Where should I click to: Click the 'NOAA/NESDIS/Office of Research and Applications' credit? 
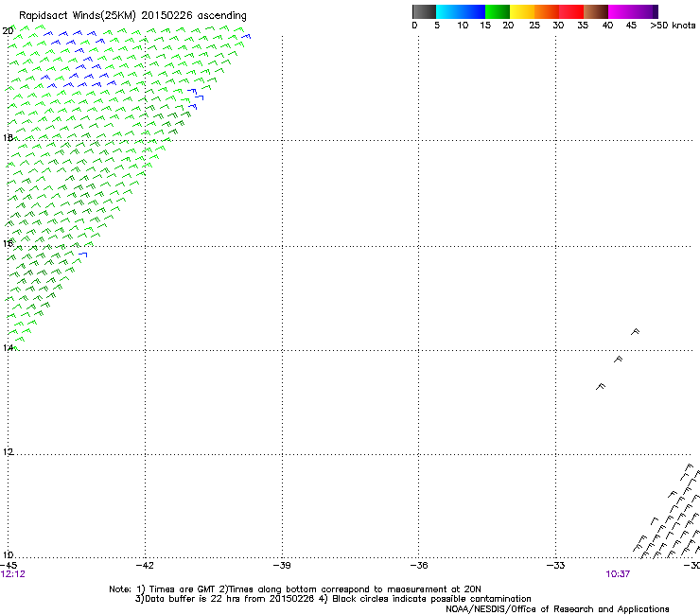click(x=557, y=609)
